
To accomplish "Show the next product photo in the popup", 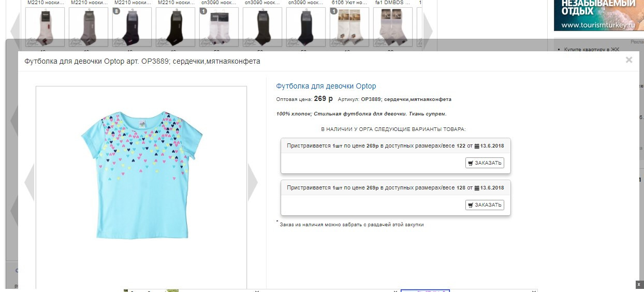I will (253, 182).
